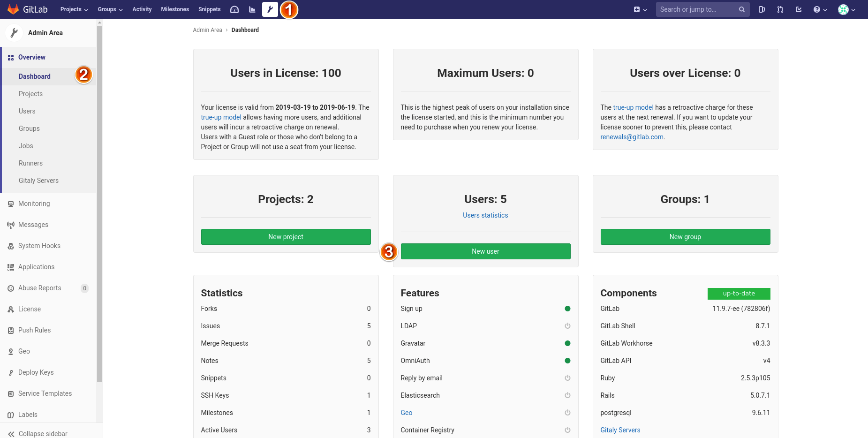Open Runners in the sidebar

click(30, 163)
